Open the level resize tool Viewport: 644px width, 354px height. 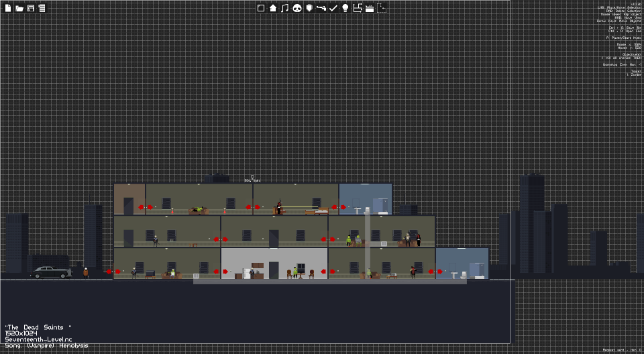pyautogui.click(x=358, y=8)
